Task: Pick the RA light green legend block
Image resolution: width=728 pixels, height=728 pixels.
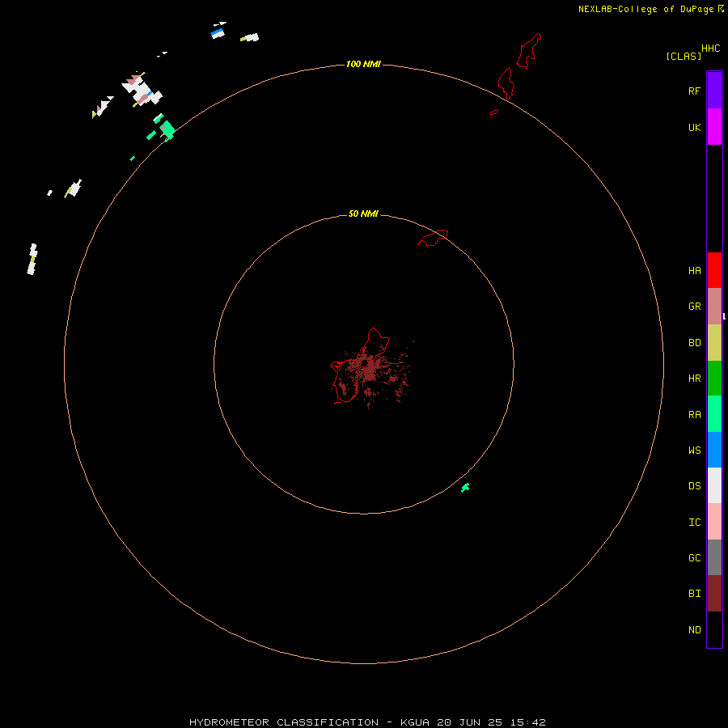Action: (714, 414)
